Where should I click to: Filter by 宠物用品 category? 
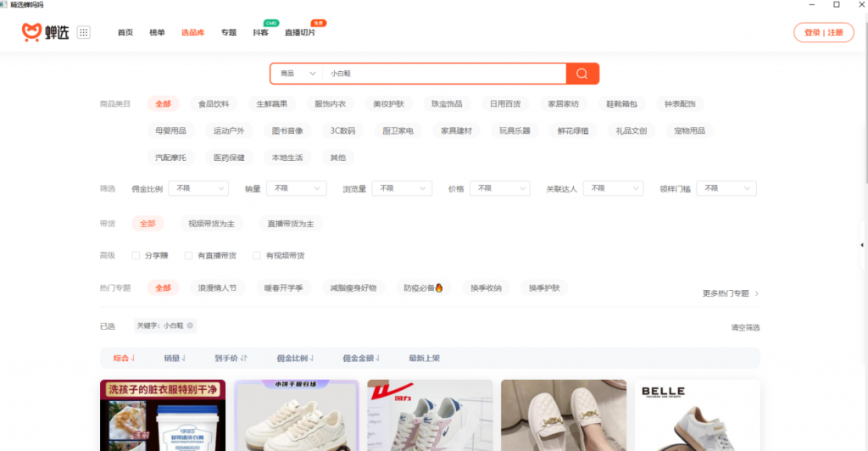coord(690,131)
